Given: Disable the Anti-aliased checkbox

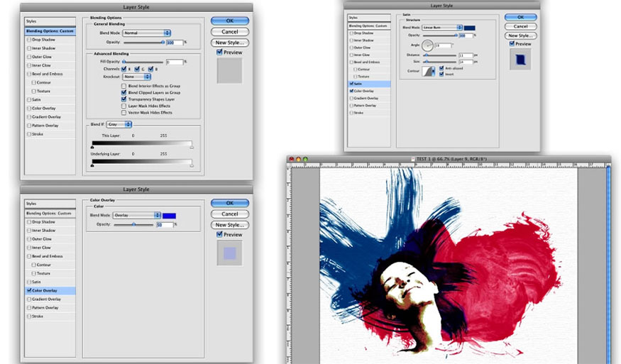Looking at the screenshot, I should click(x=441, y=68).
